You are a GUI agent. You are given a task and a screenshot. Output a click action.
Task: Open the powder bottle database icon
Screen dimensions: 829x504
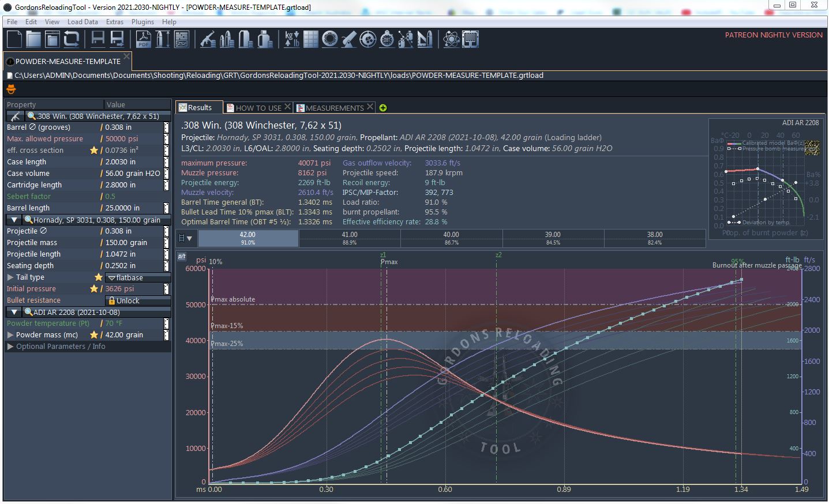pyautogui.click(x=265, y=39)
